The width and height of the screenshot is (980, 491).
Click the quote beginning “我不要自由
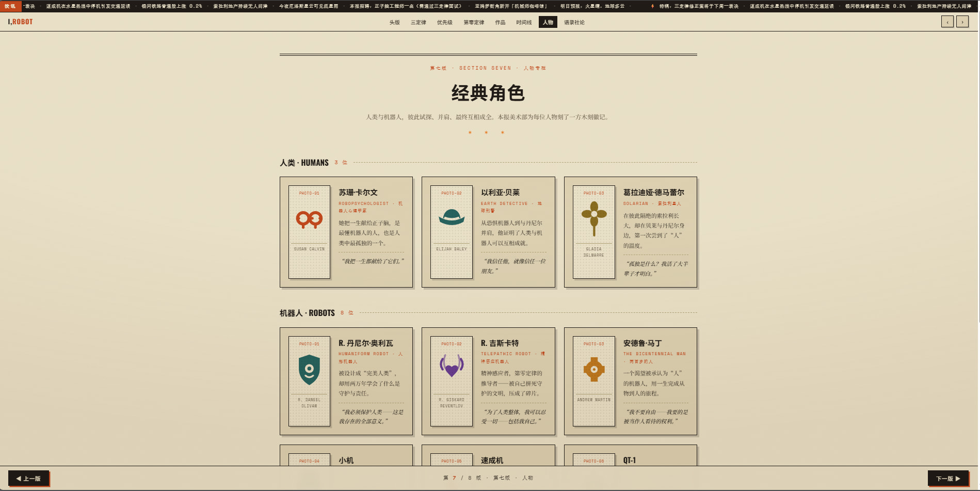[x=656, y=417]
